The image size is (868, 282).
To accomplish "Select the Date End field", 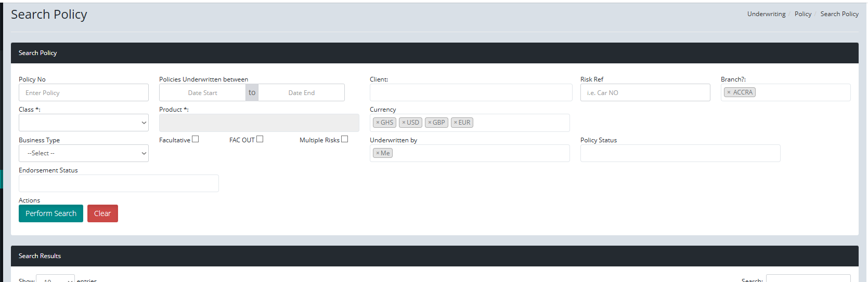I will [x=301, y=93].
